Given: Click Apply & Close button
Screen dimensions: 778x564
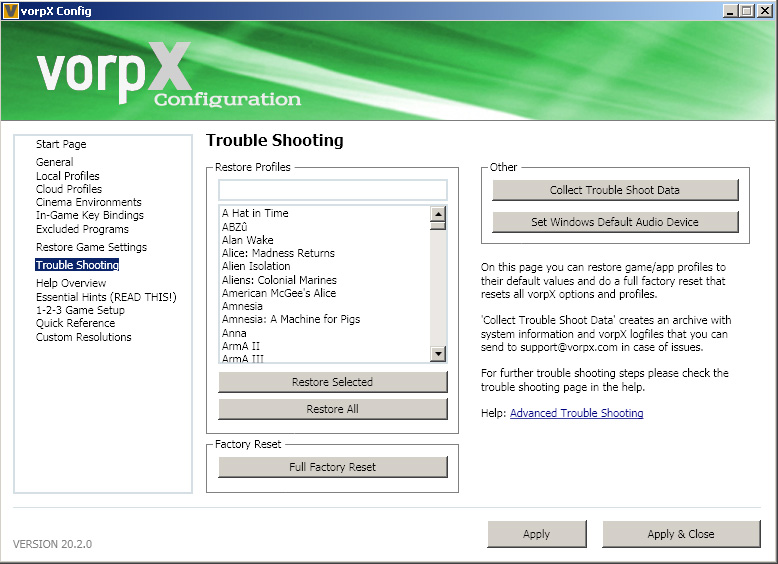Looking at the screenshot, I should pyautogui.click(x=681, y=534).
